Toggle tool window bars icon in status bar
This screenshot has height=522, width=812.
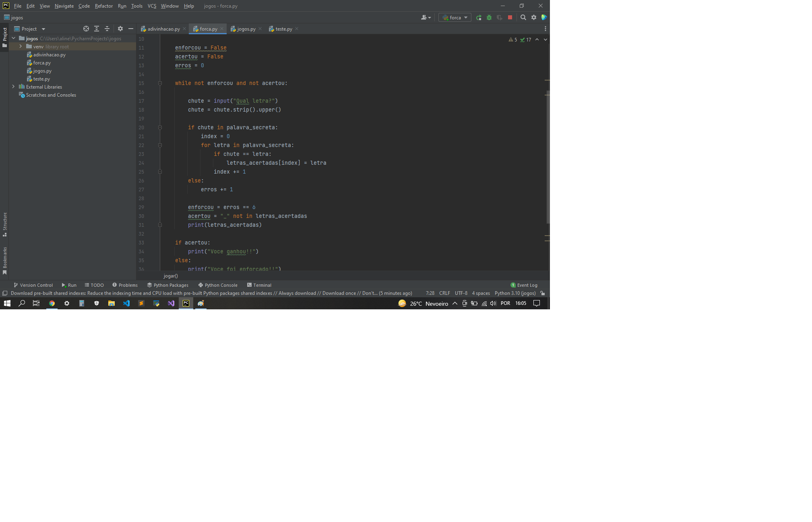tap(5, 293)
